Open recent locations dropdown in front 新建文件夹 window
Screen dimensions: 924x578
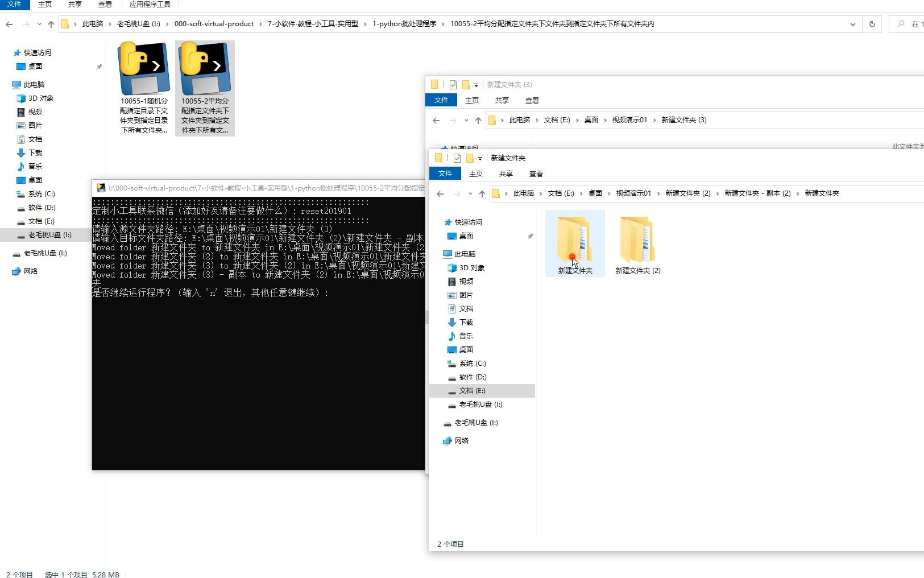coord(470,193)
